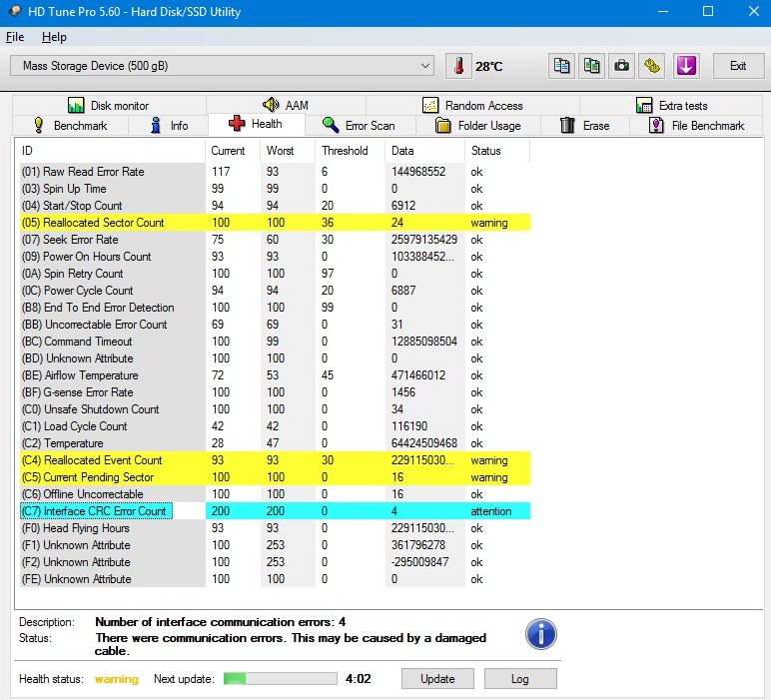The height and width of the screenshot is (700, 771).
Task: Select the (C0) Unsafe Shutdown Count row
Action: (x=275, y=409)
